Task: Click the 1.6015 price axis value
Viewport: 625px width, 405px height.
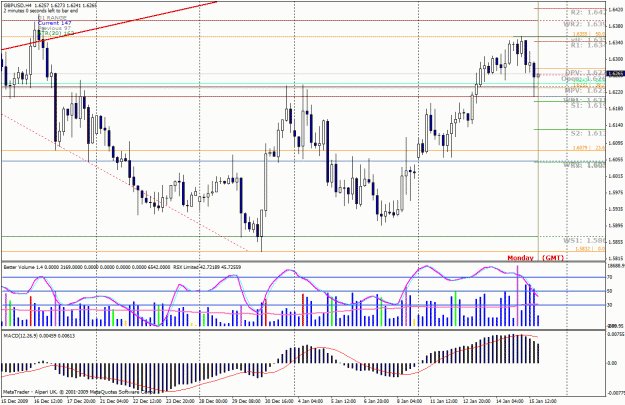Action: (x=615, y=176)
